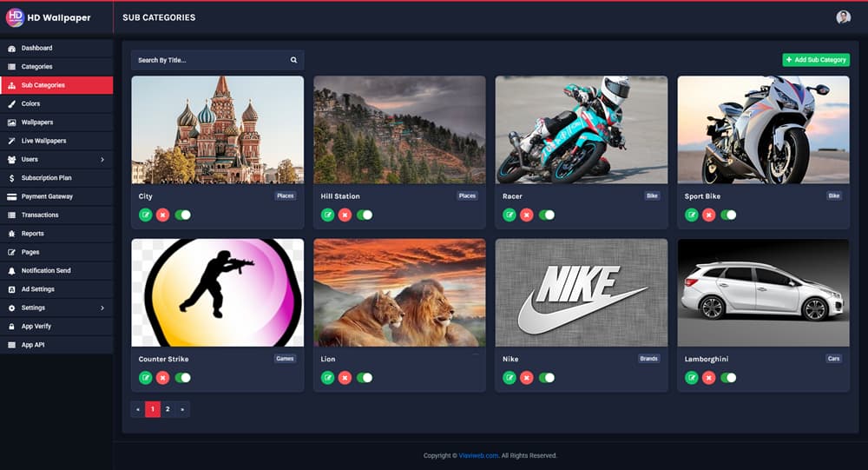Delete the Nike sub category
The height and width of the screenshot is (470, 868).
[x=527, y=378]
